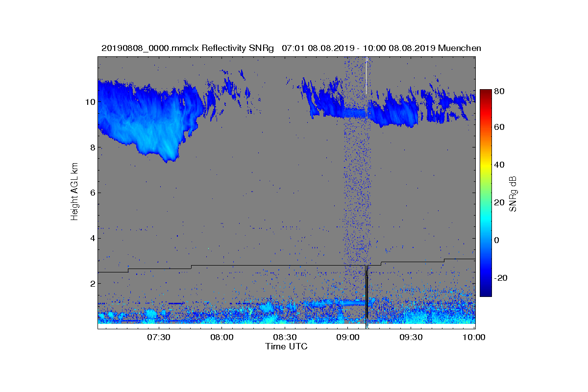Click the 'SNRg dB' colorbar label
588x392 pixels.
pyautogui.click(x=513, y=194)
